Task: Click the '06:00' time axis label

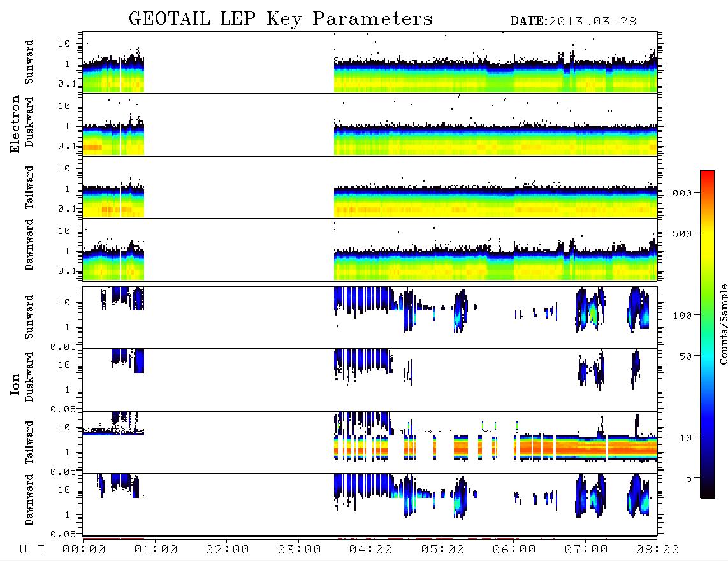Action: [x=514, y=550]
